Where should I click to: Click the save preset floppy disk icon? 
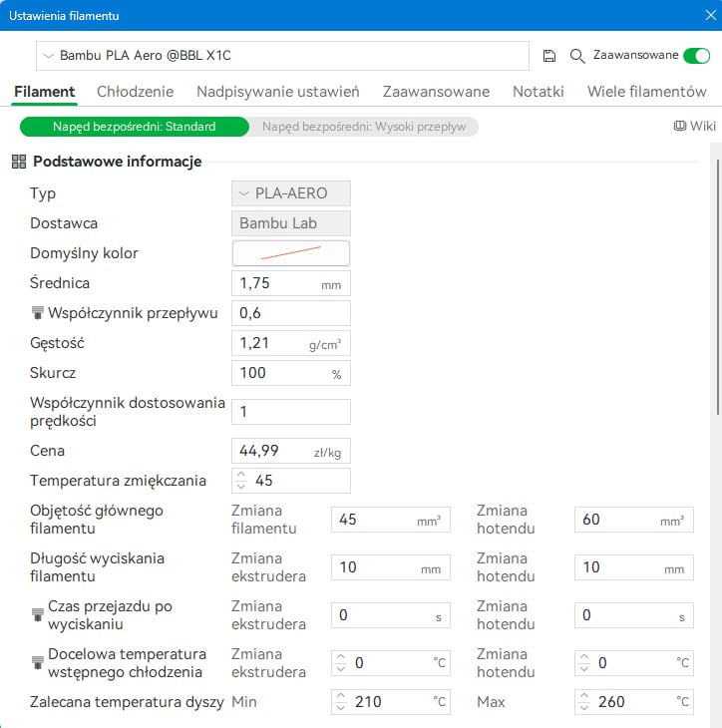pos(549,56)
